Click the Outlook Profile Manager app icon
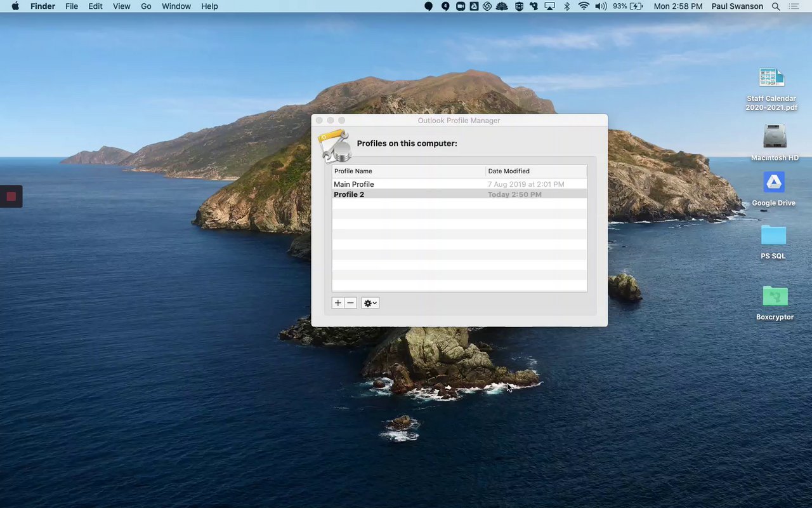 tap(335, 147)
